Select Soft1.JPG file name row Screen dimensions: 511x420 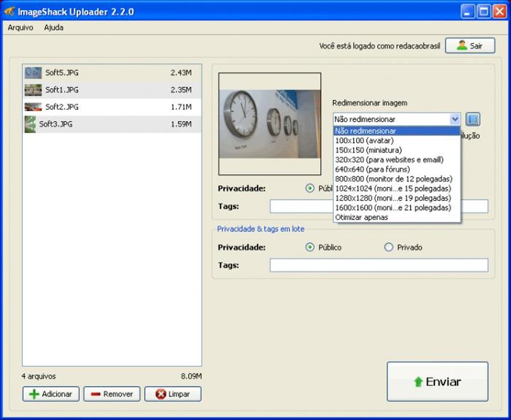[112, 90]
